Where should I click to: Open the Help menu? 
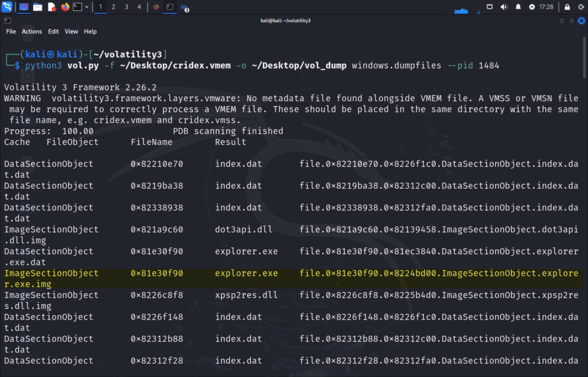90,32
